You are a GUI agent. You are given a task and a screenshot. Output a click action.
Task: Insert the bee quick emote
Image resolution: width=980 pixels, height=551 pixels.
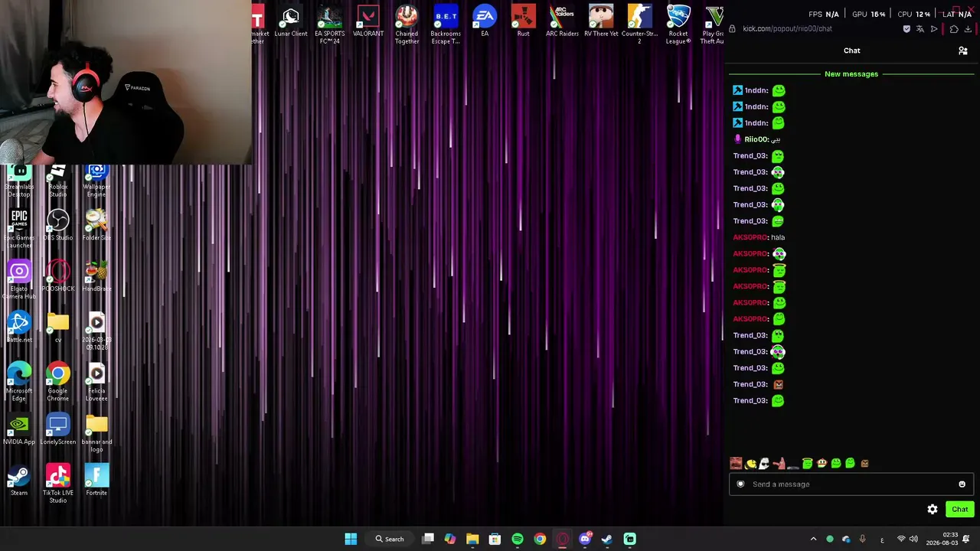750,463
